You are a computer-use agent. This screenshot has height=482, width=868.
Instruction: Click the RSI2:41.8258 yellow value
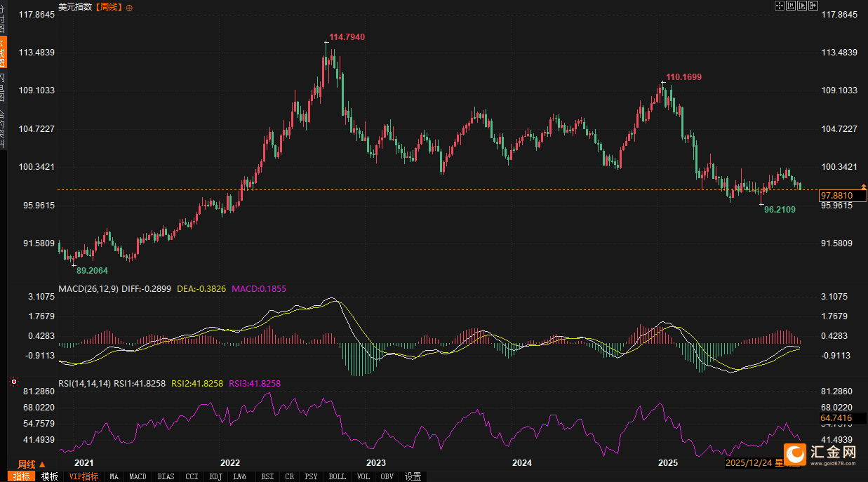tap(197, 384)
